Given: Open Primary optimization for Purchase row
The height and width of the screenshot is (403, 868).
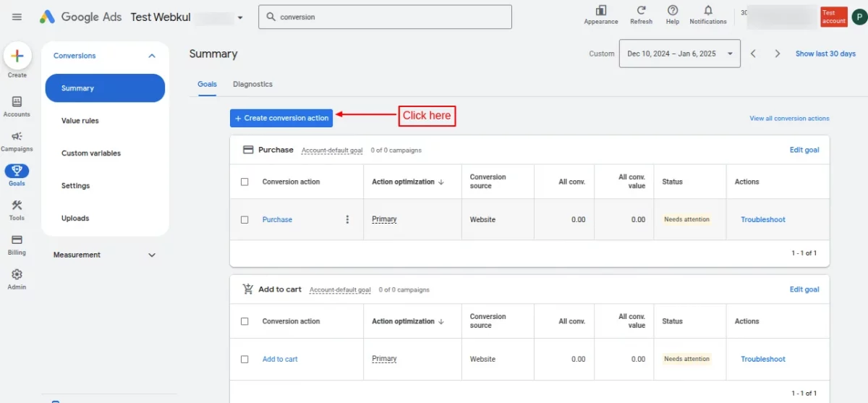Looking at the screenshot, I should (x=384, y=219).
